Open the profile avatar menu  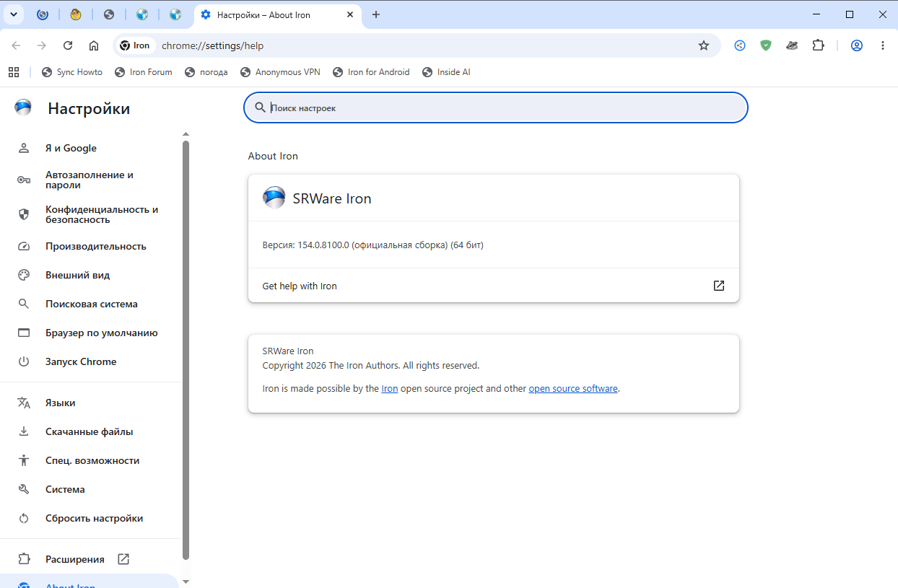857,45
